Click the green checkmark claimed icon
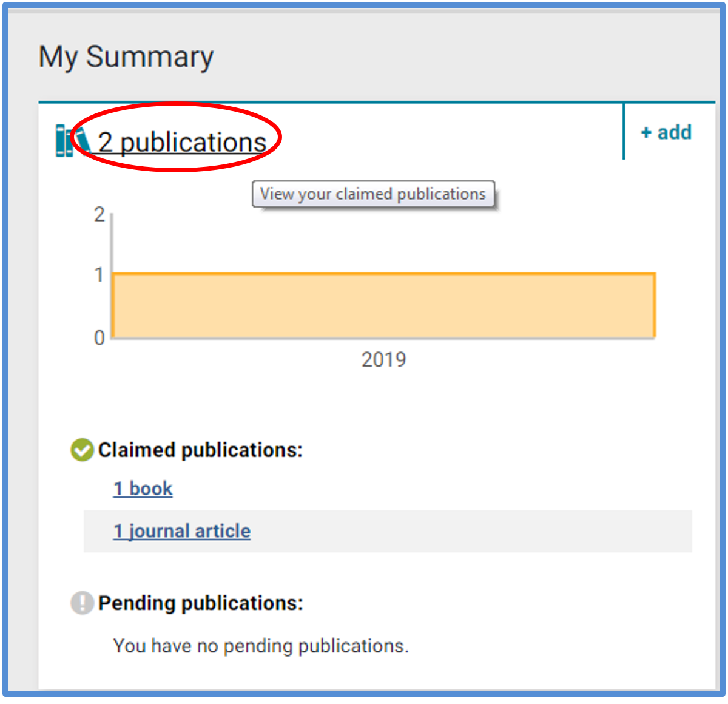The width and height of the screenshot is (728, 704). click(82, 450)
